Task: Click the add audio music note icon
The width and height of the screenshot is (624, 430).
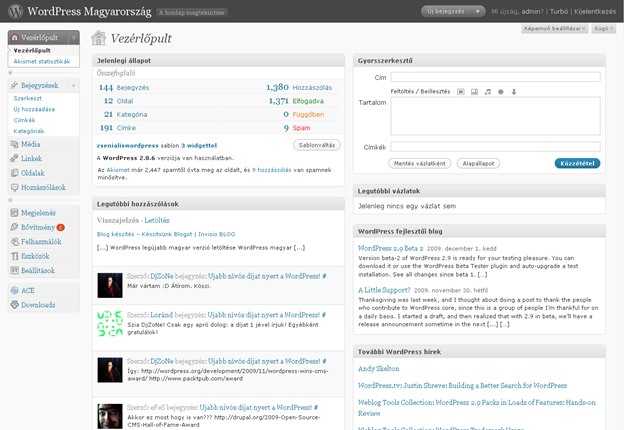Action: [x=488, y=92]
